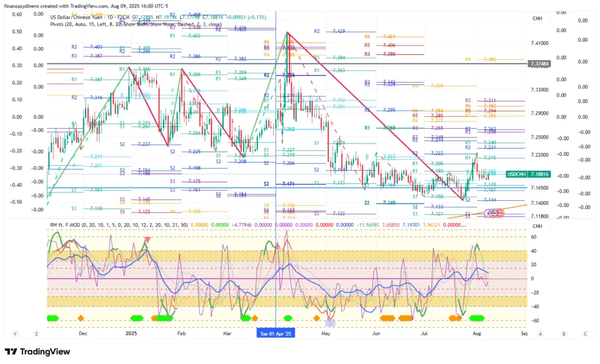
Task: Click the +0.00921 (+0.13%) change value
Action: point(246,17)
